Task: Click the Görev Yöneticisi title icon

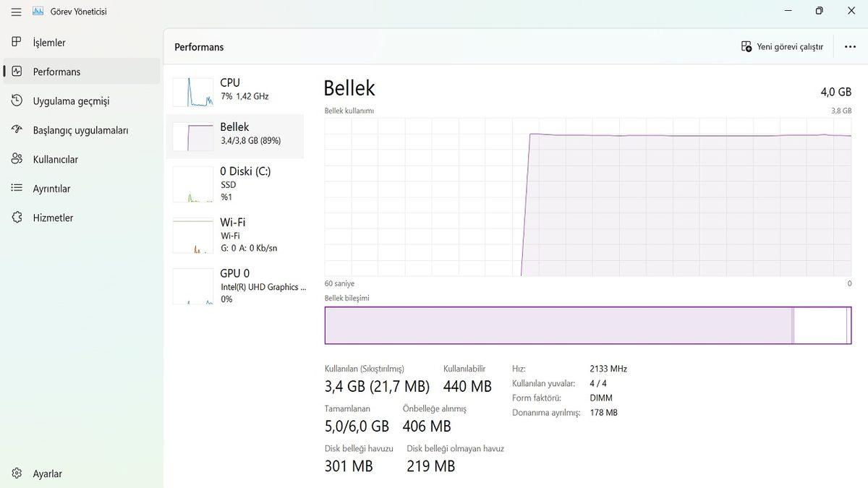Action: (38, 12)
